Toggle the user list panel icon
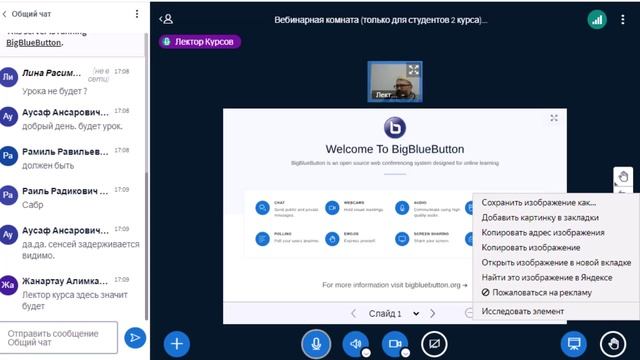The image size is (640, 360). pyautogui.click(x=167, y=19)
